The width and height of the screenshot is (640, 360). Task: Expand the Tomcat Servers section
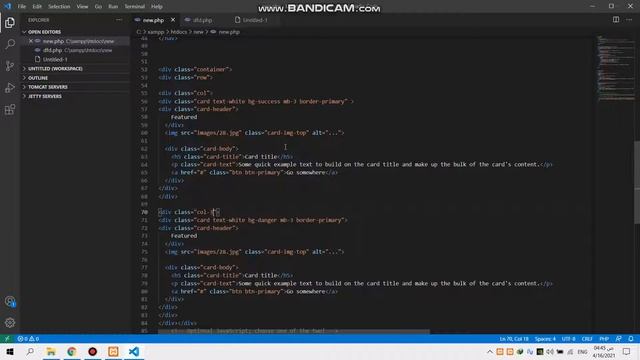[x=75, y=87]
